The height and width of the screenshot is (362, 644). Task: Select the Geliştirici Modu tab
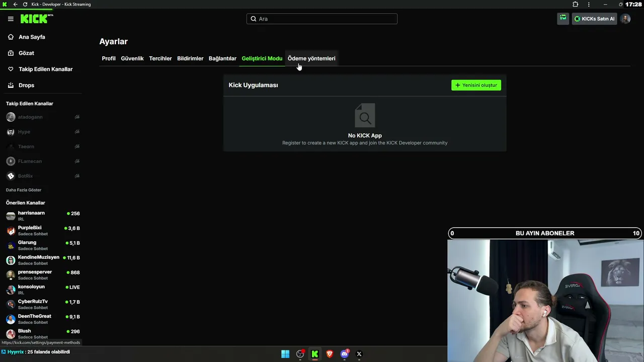click(262, 58)
